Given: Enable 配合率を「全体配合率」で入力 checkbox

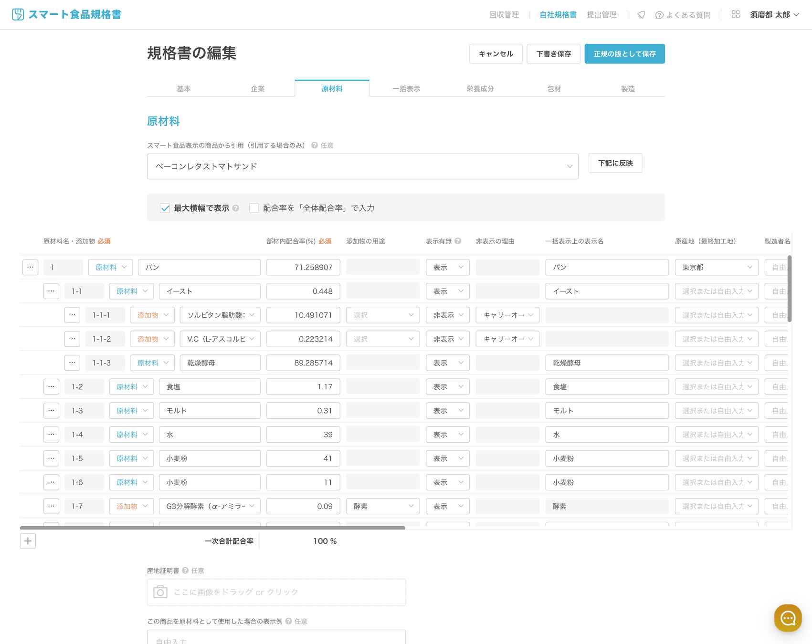Looking at the screenshot, I should [x=254, y=208].
